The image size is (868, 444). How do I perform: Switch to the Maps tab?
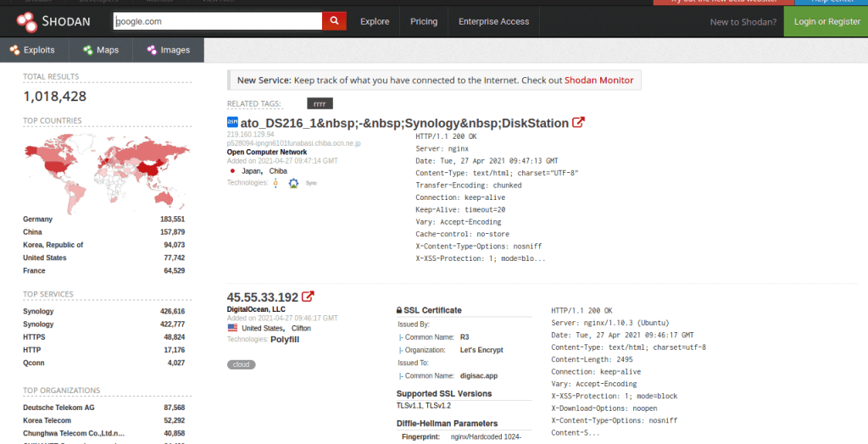(101, 50)
